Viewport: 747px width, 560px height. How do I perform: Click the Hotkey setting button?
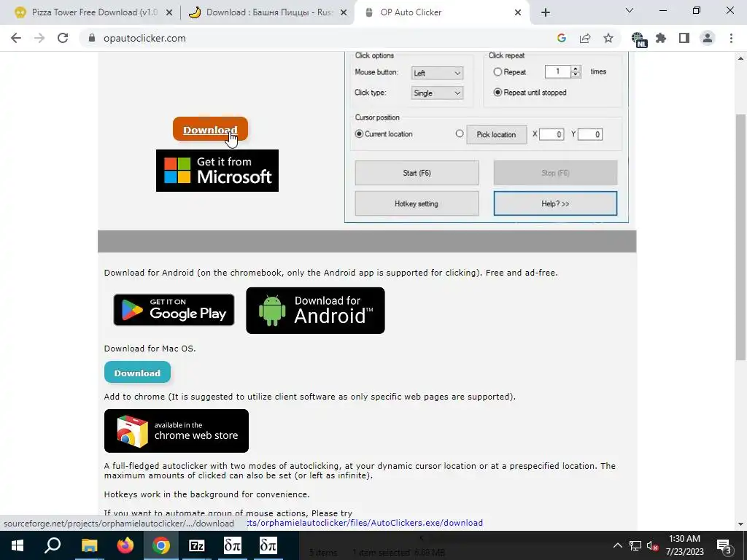417,204
